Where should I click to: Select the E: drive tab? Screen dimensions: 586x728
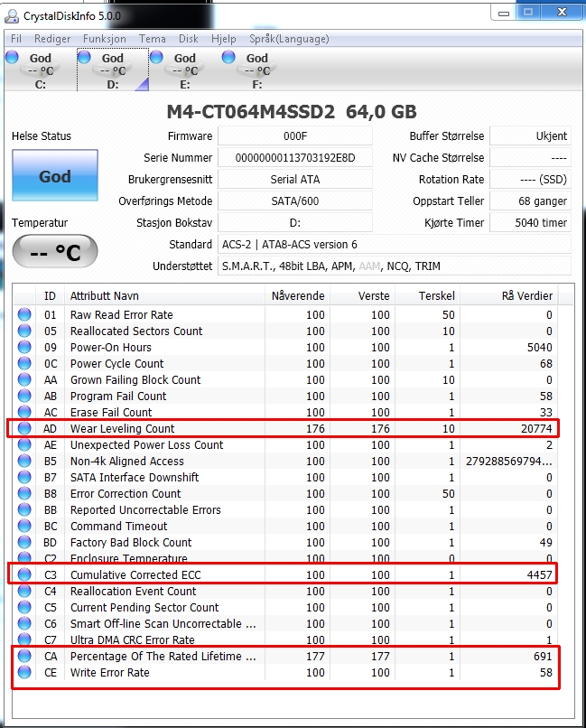(185, 70)
